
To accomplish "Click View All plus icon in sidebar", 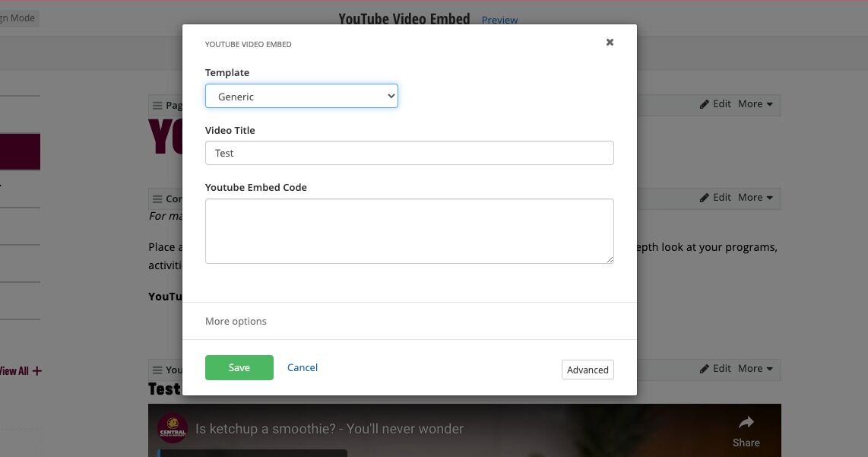I will [36, 371].
